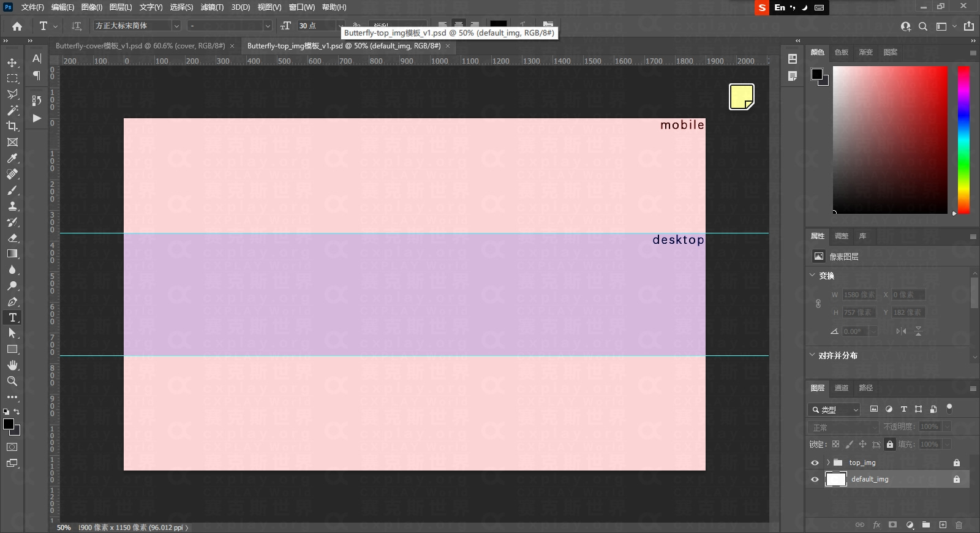
Task: Create a new layer button
Action: [x=943, y=525]
